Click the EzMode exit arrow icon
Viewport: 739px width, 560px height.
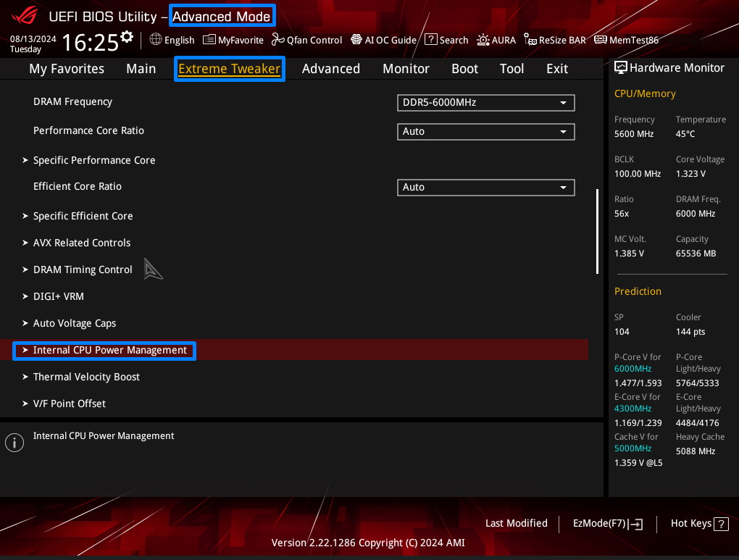(x=636, y=525)
